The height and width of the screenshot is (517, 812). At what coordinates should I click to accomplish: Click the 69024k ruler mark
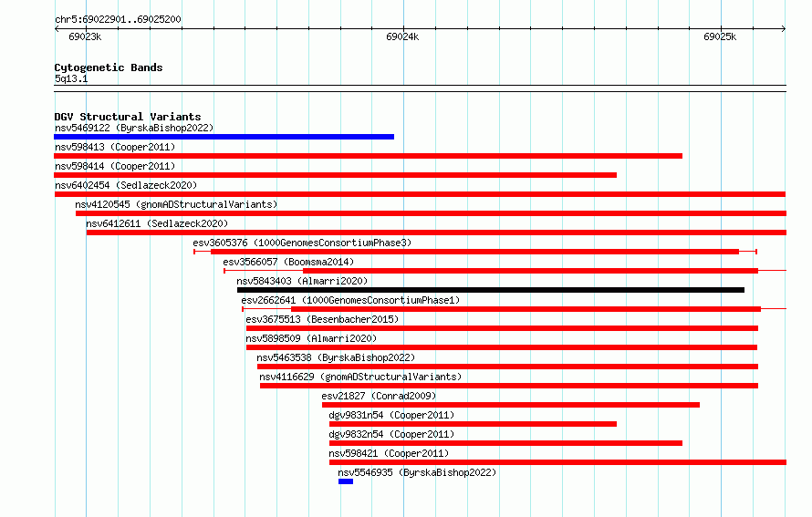[402, 36]
